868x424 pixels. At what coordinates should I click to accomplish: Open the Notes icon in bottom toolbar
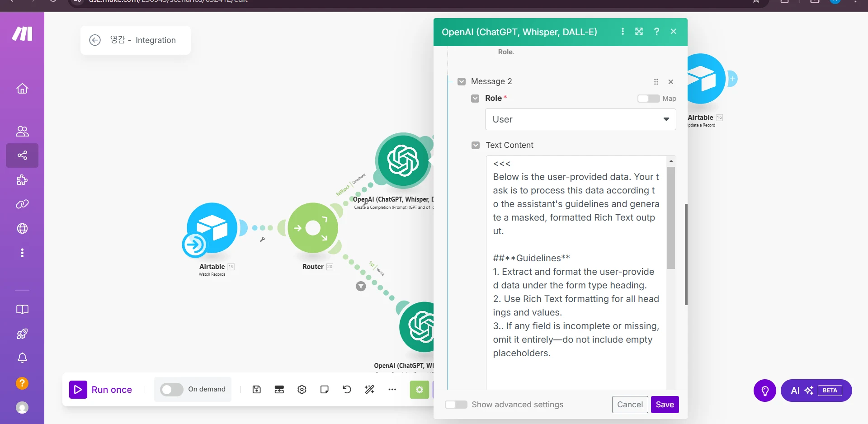pyautogui.click(x=325, y=390)
